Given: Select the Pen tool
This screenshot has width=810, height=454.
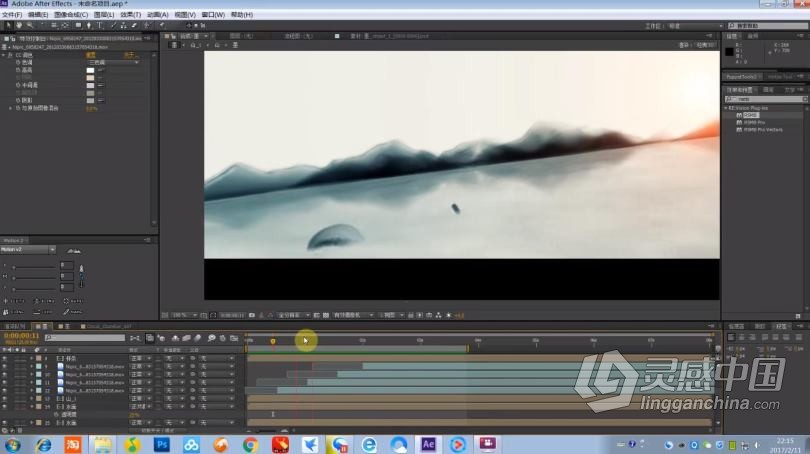Looking at the screenshot, I should 89,25.
